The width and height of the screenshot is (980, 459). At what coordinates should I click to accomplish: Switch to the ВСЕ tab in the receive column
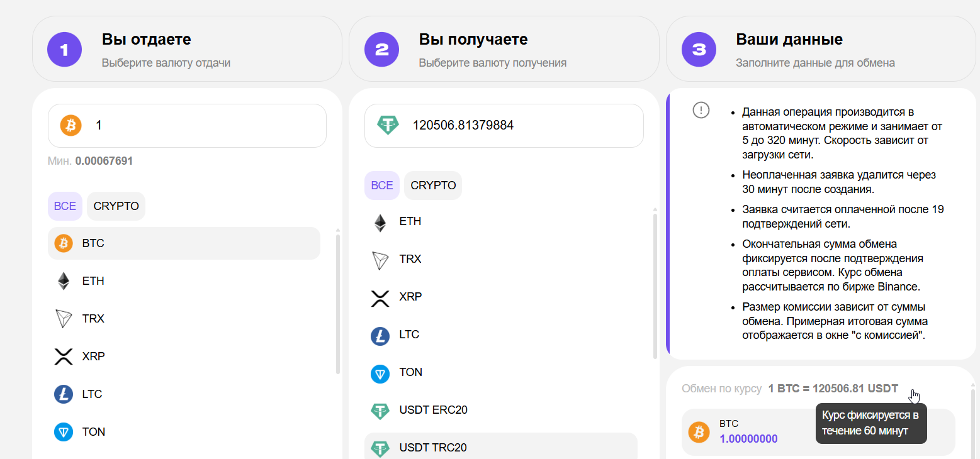tap(382, 185)
